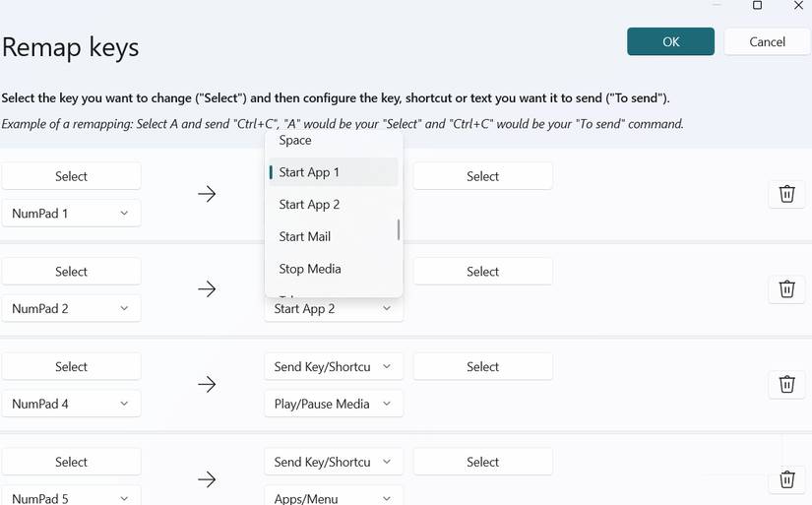The image size is (812, 505).
Task: Select Space in the dropdown list
Action: pyautogui.click(x=333, y=141)
